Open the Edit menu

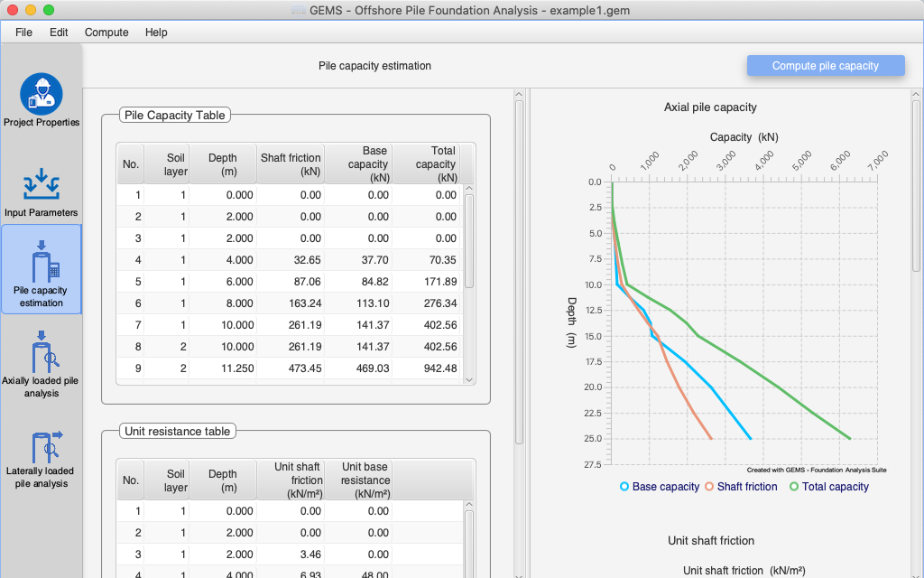59,33
